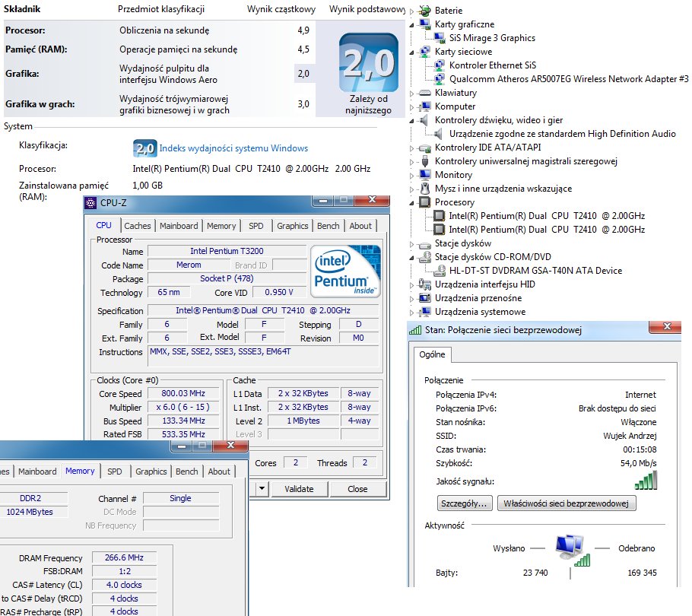Click the Procesory category icon

(424, 202)
